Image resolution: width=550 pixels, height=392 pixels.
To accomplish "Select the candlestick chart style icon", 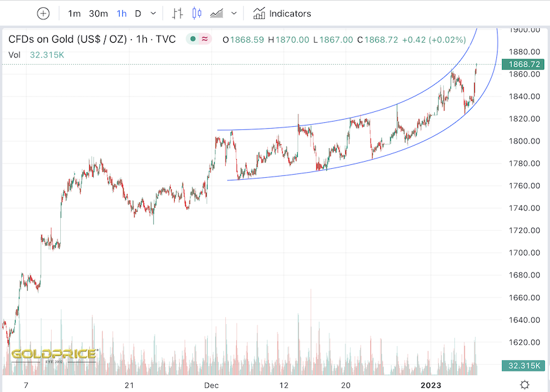I will 197,13.
